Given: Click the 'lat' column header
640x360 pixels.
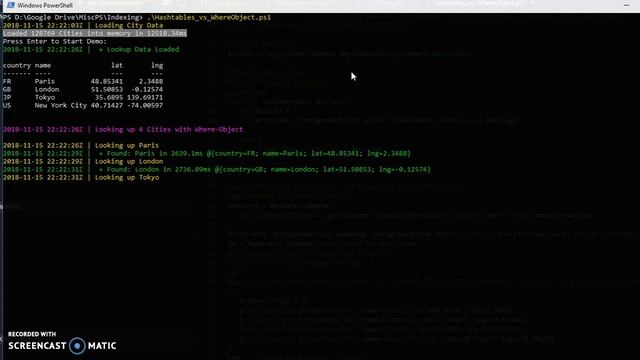Looking at the screenshot, I should point(117,65).
